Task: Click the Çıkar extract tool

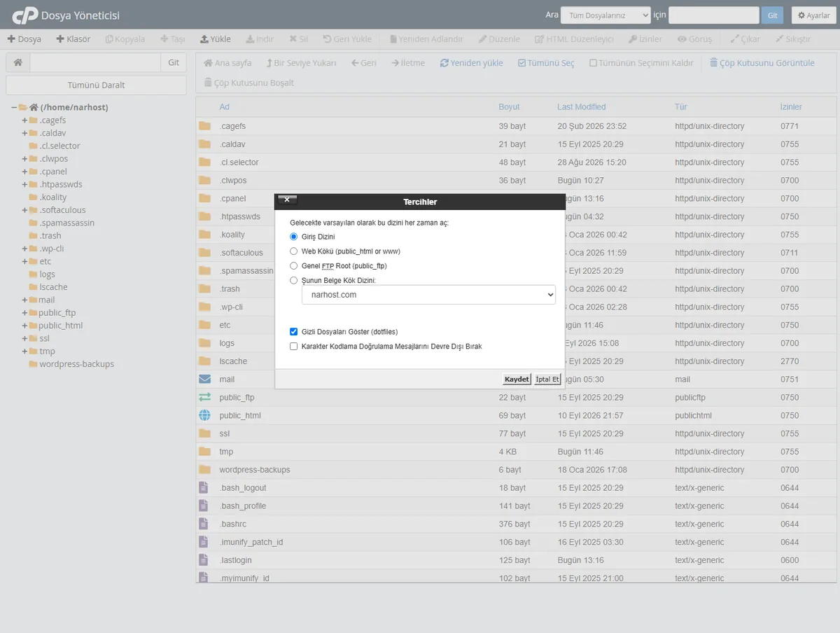Action: (x=745, y=39)
